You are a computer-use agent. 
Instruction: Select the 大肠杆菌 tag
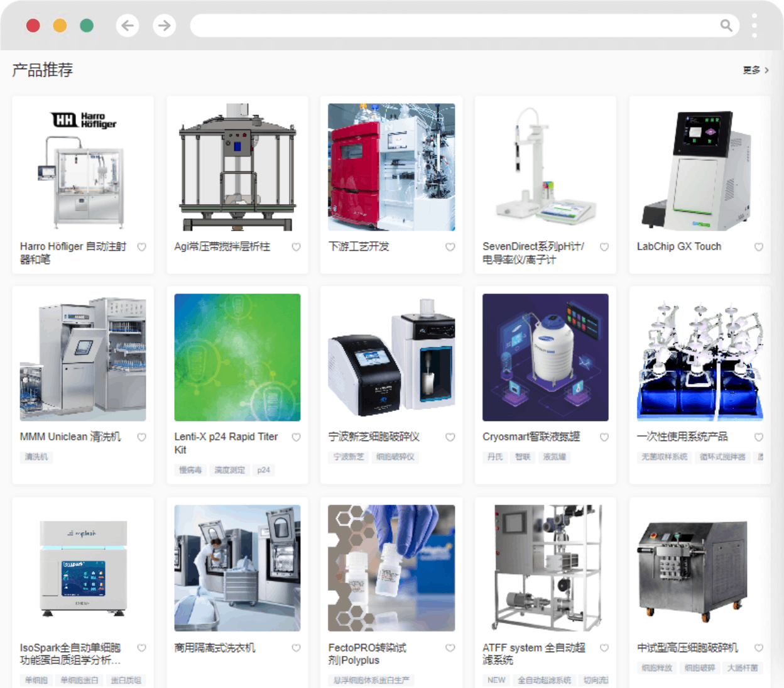point(743,668)
